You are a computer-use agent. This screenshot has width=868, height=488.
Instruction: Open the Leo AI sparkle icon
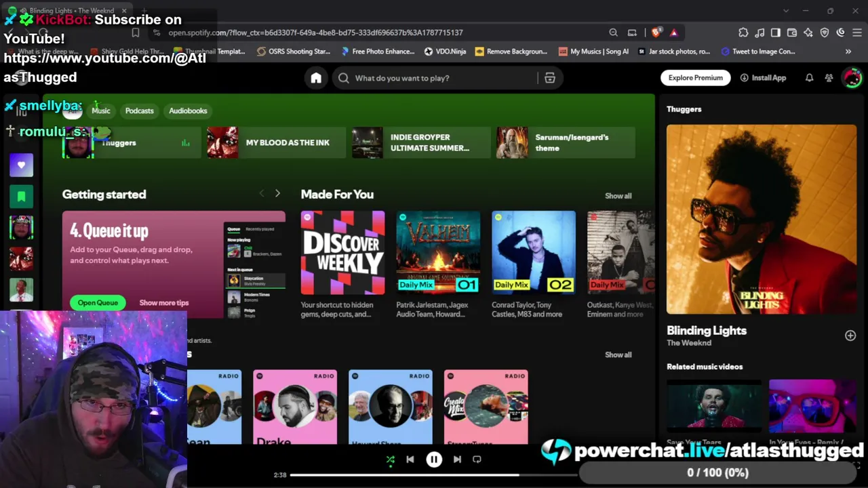808,33
